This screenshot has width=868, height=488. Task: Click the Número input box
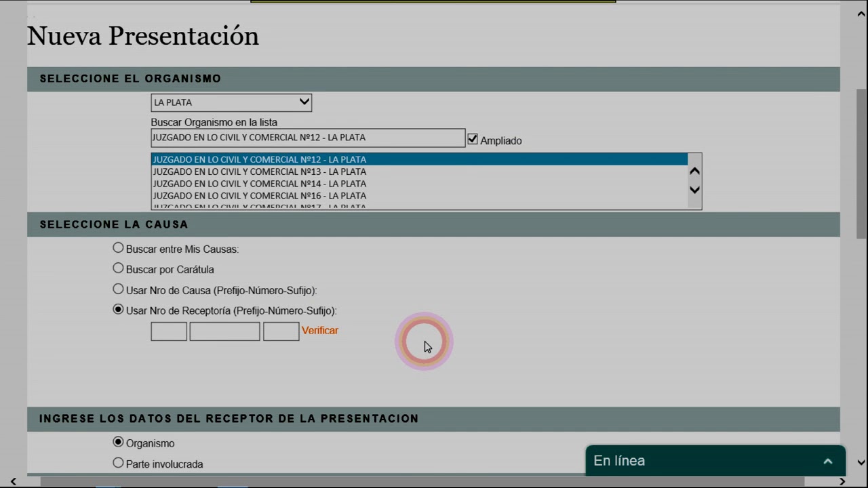pyautogui.click(x=225, y=331)
